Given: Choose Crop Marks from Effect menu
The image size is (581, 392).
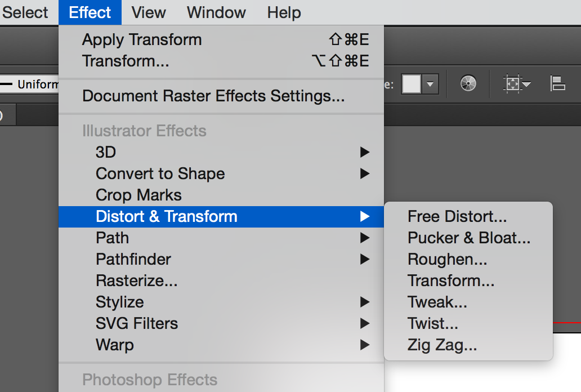Looking at the screenshot, I should pos(138,195).
